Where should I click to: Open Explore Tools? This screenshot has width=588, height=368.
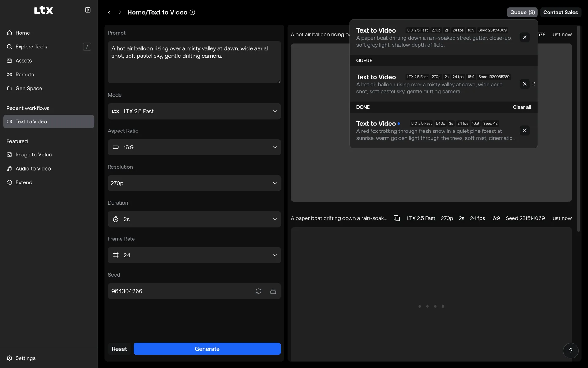(49, 47)
